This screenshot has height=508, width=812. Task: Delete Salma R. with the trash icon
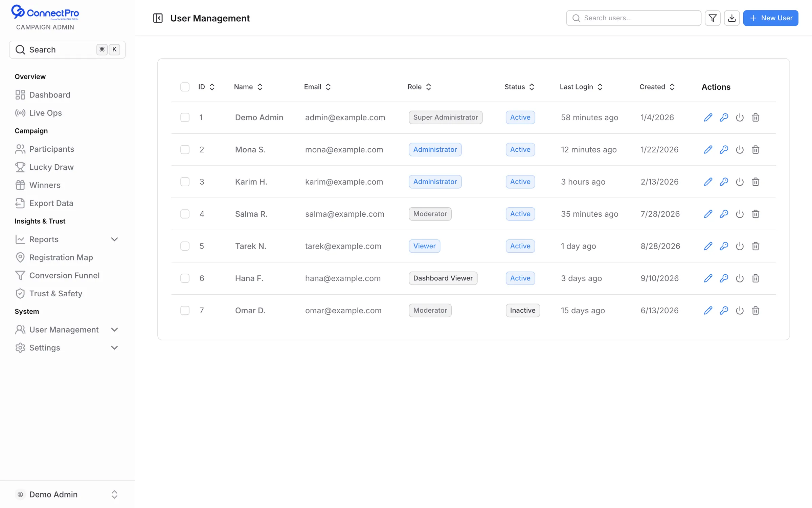(x=755, y=214)
